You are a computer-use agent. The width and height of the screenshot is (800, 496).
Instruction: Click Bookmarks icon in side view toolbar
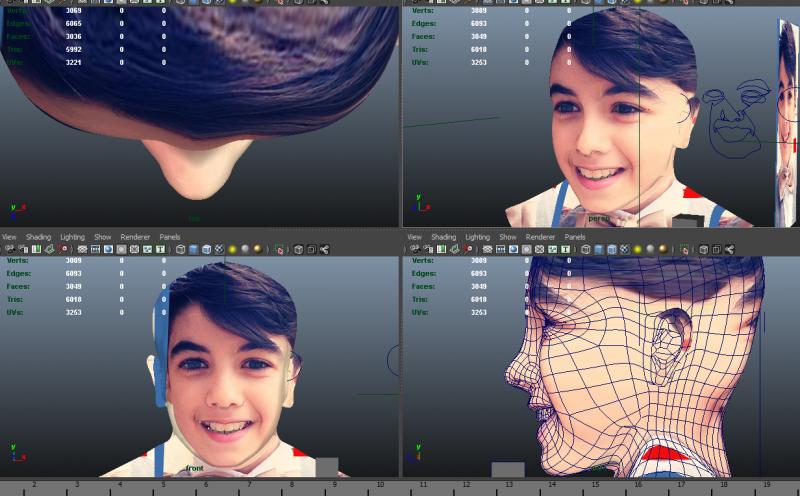(x=441, y=249)
